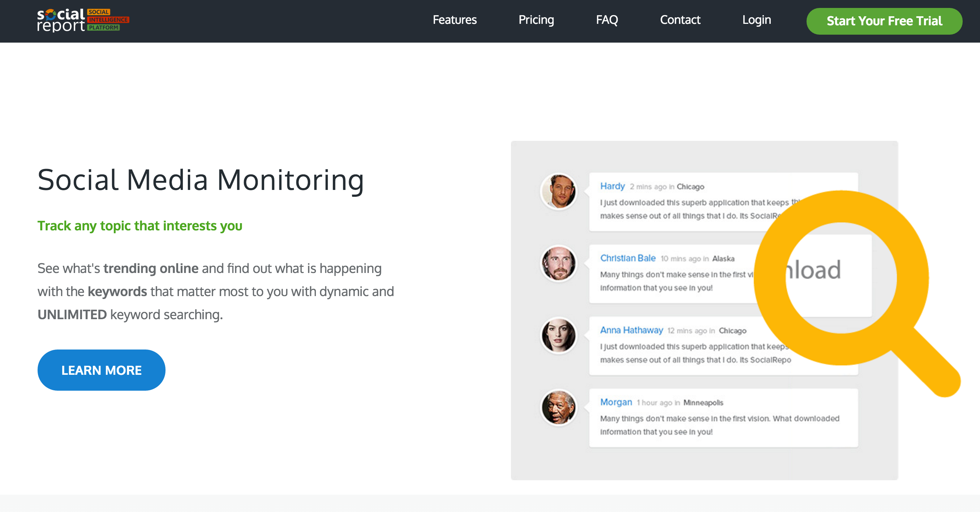The image size is (980, 512).
Task: Click the Christian Bale name link
Action: click(628, 258)
